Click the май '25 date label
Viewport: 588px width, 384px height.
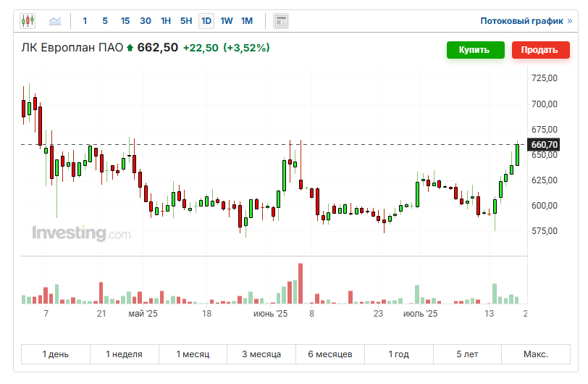point(143,314)
